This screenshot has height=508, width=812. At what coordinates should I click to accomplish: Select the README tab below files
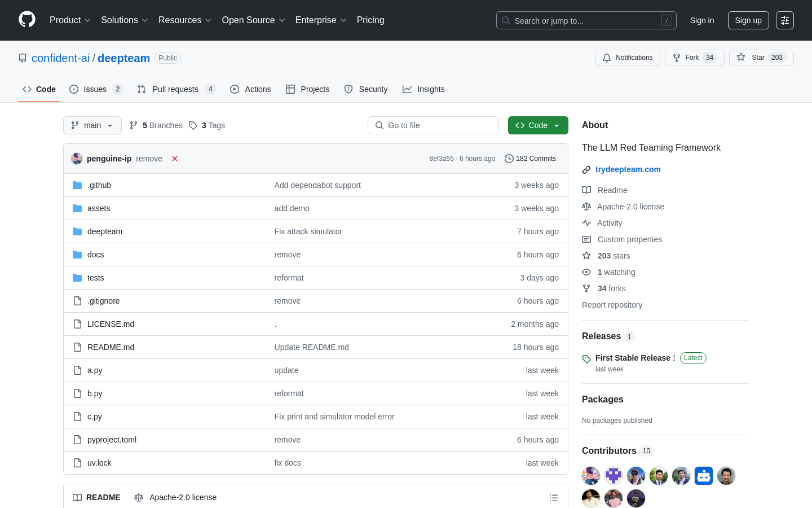point(96,497)
